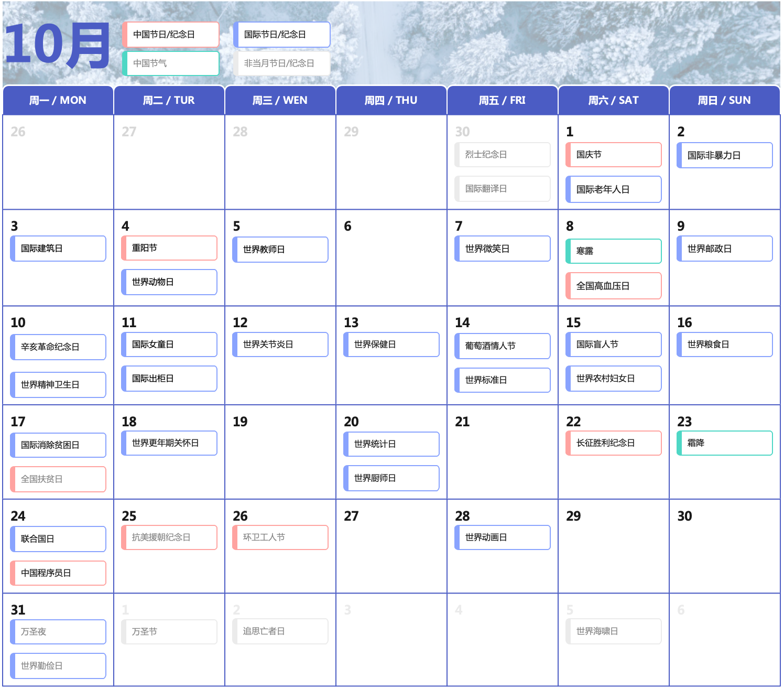784x689 pixels.
Task: Open the 国际老年人日 event
Action: point(614,189)
